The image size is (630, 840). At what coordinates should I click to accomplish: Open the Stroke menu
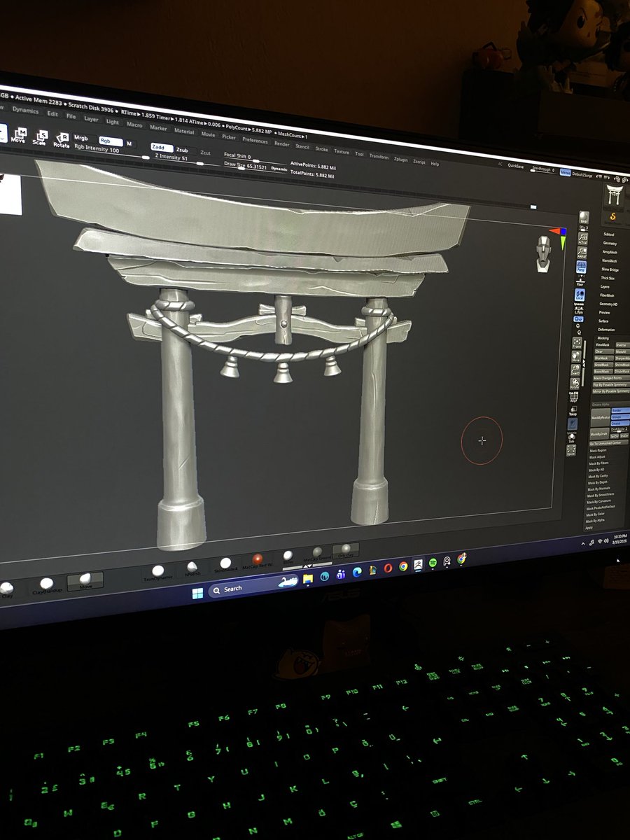321,148
